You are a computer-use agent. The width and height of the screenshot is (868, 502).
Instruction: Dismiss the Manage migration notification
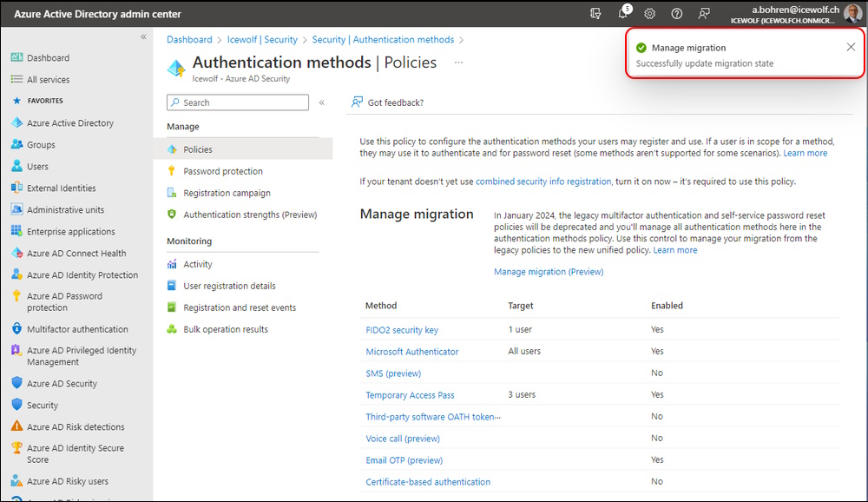coord(851,47)
